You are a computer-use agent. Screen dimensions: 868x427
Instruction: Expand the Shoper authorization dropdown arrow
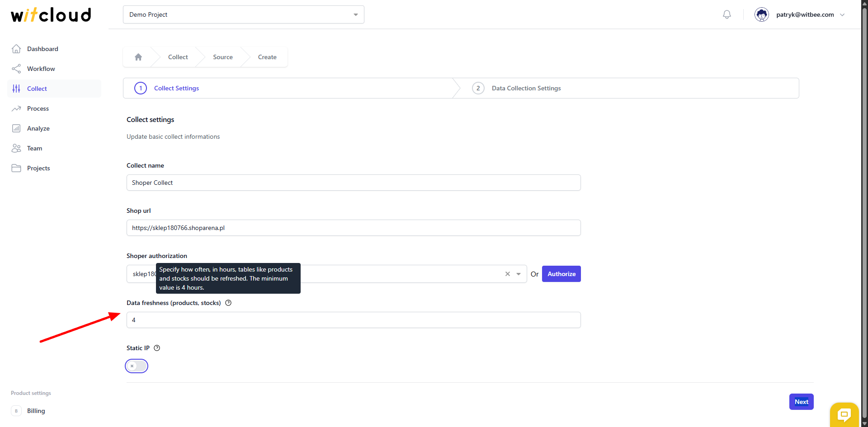pos(519,274)
